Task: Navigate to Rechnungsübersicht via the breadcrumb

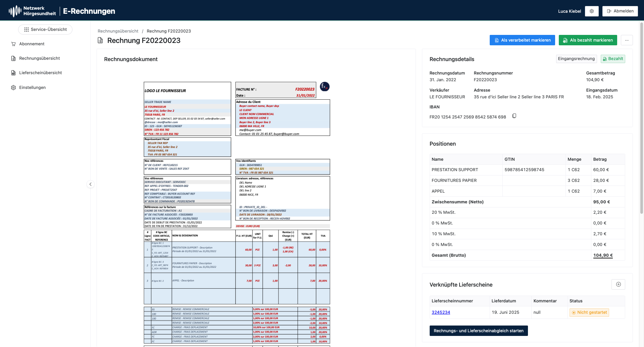Action: (118, 31)
